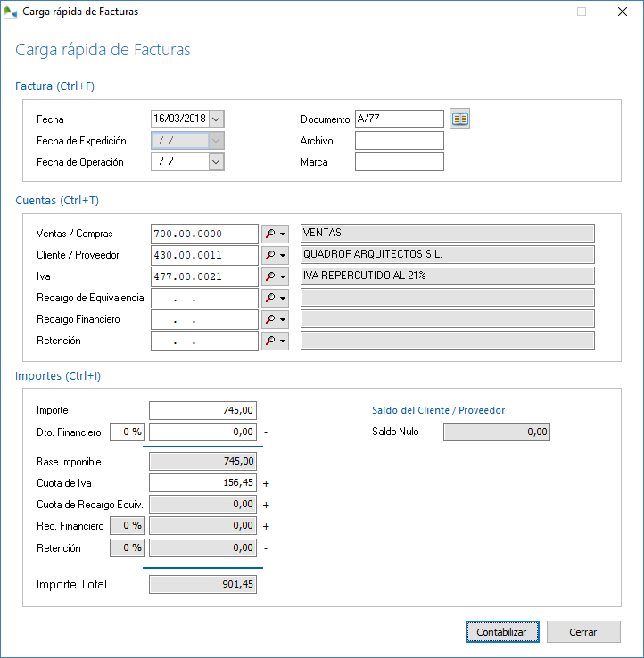This screenshot has width=644, height=658.
Task: Expand the Fecha date picker dropdown
Action: [216, 119]
